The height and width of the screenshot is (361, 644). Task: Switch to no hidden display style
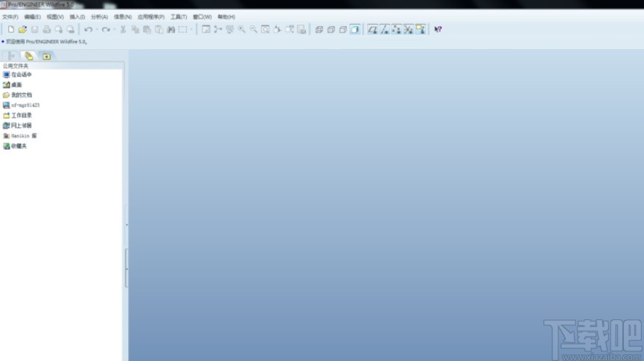[342, 29]
